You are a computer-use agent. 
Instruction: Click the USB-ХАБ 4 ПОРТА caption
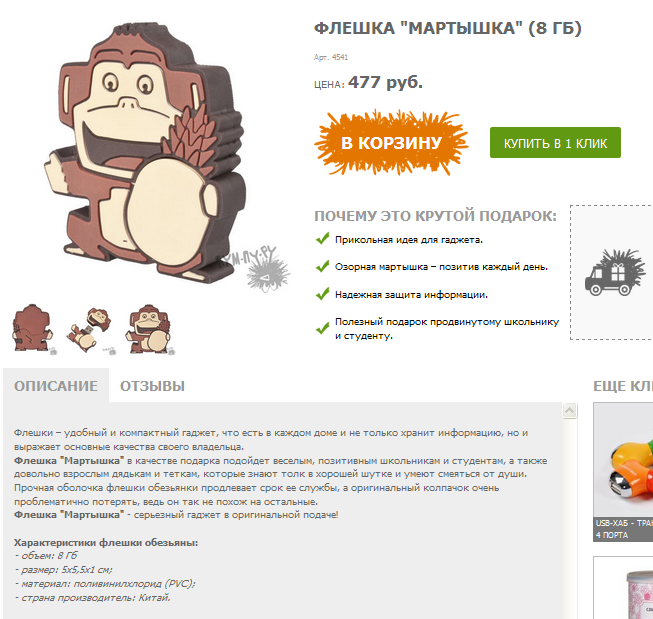click(x=623, y=529)
